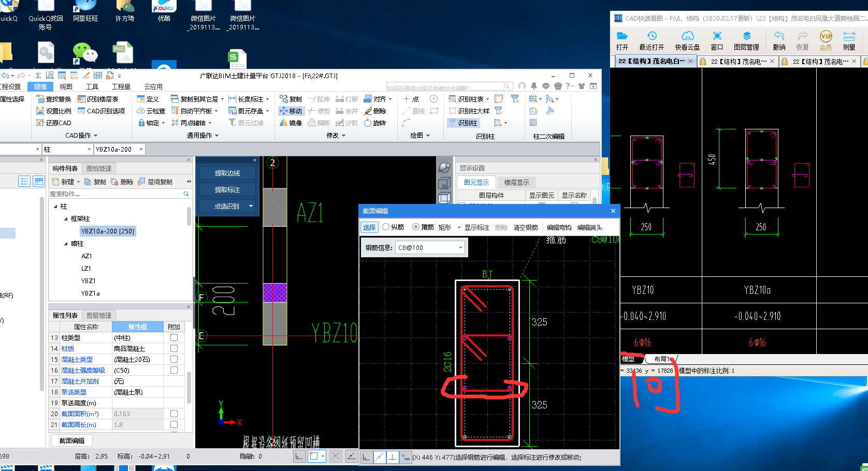Click 撤销 (Undo) in CAD快速看图

(x=779, y=41)
